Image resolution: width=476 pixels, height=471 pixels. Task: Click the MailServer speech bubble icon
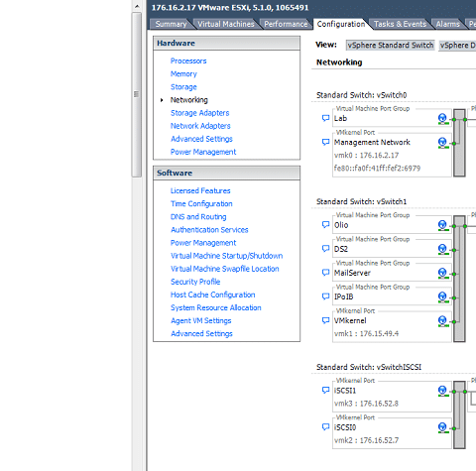[x=325, y=273]
